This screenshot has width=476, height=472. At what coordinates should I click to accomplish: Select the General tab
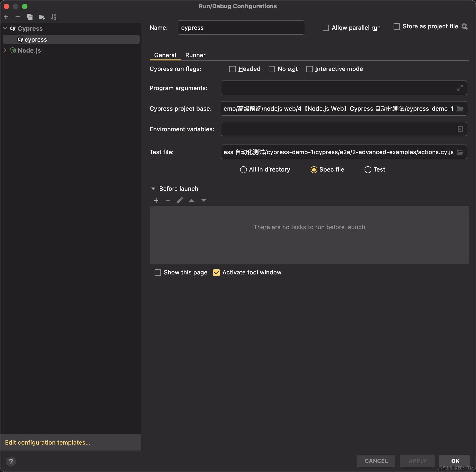[165, 55]
